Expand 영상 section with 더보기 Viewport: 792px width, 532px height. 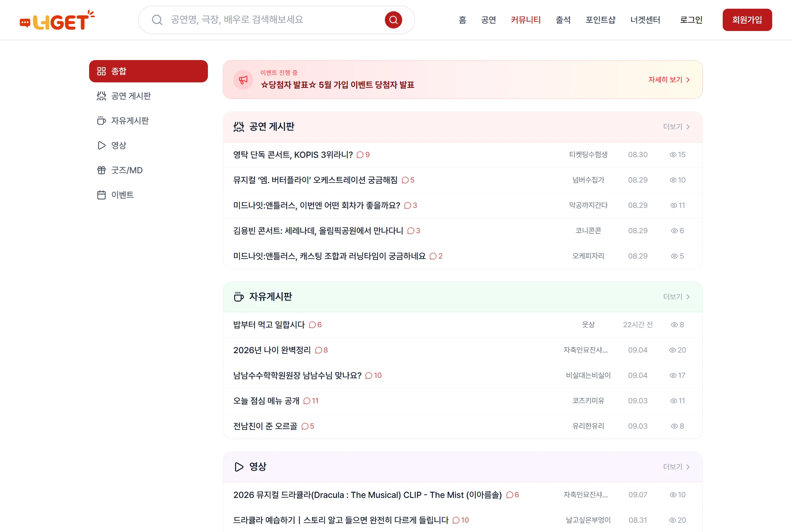tap(676, 466)
